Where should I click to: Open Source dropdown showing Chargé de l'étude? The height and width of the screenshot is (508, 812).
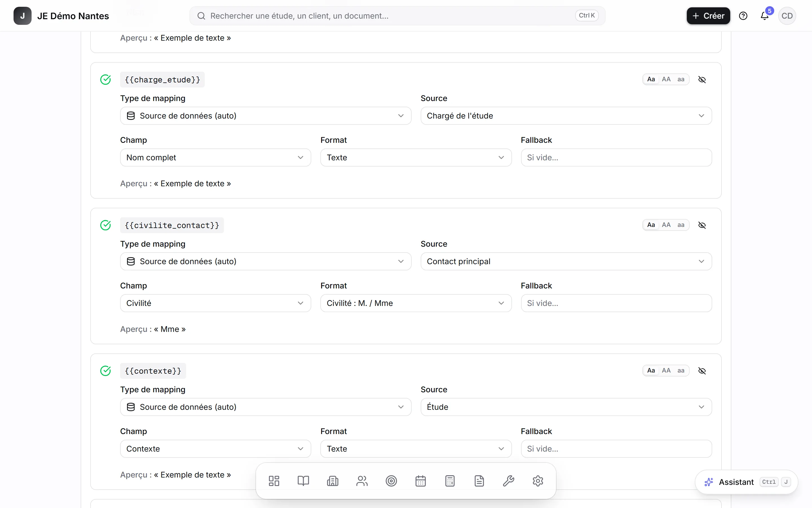[566, 116]
